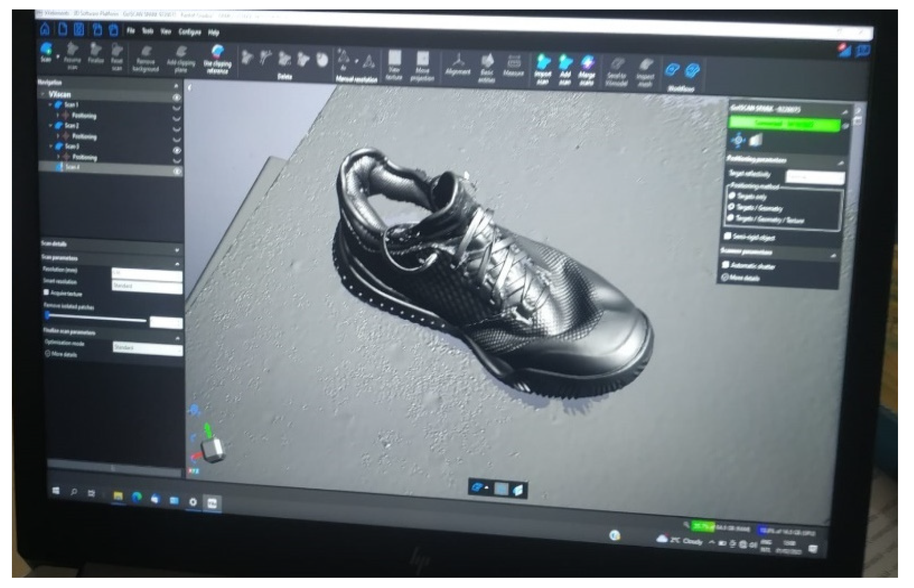The image size is (914, 588).
Task: Open the Configure menu
Action: coord(189,32)
